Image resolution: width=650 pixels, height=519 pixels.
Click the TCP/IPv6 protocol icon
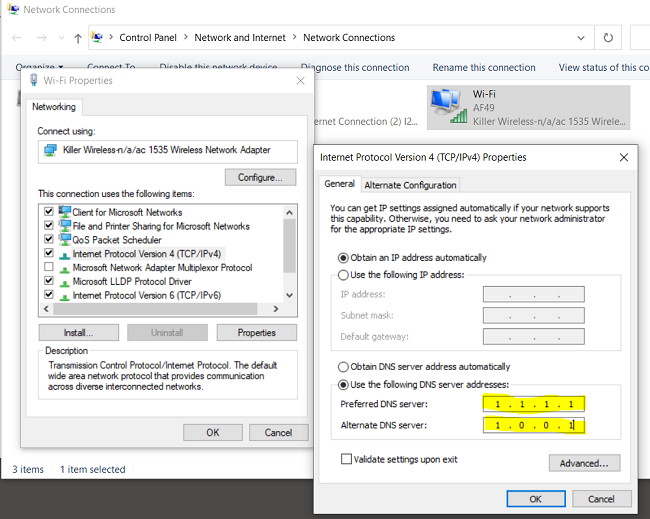tap(64, 296)
